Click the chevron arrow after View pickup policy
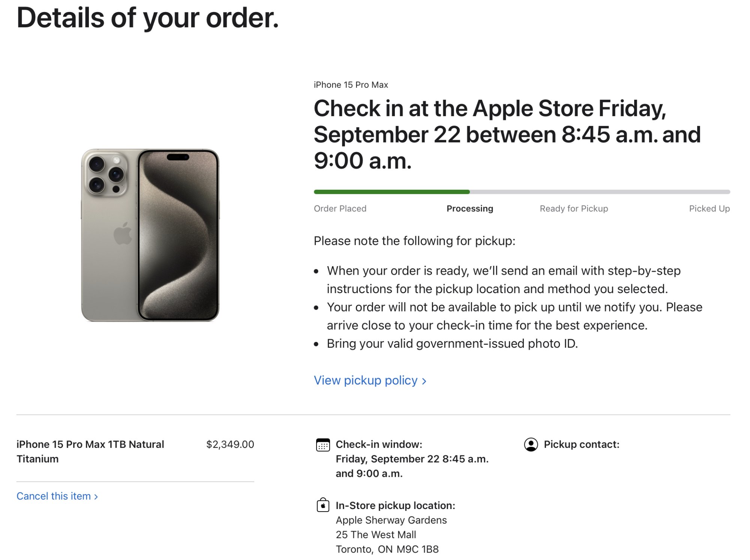This screenshot has width=750, height=560. pos(424,381)
